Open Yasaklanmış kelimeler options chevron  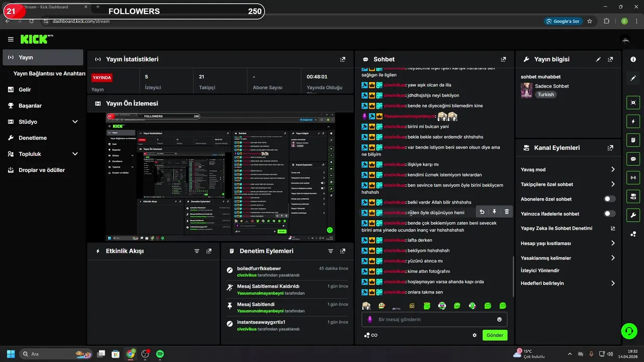[x=613, y=258]
